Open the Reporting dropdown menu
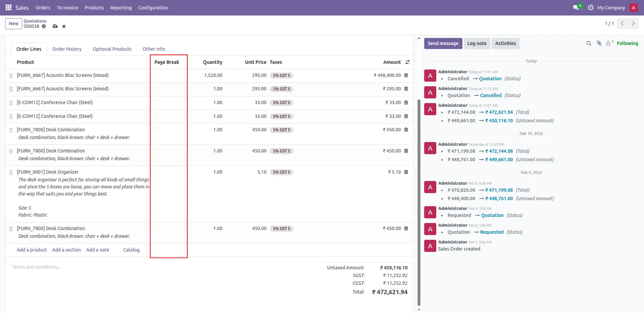 tap(121, 8)
